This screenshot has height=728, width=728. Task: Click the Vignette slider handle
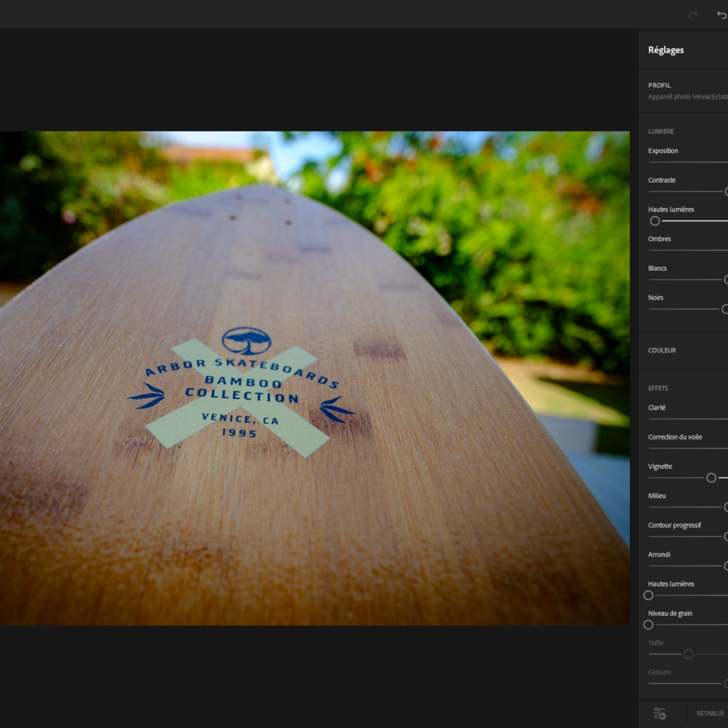coord(711,478)
